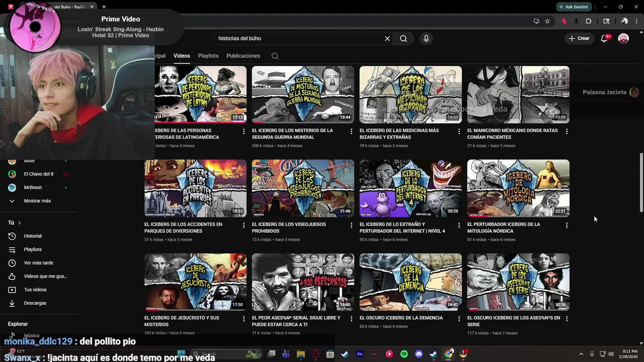Close the YouTube browser tab
Screen dimensions: 644x362
point(92,7)
